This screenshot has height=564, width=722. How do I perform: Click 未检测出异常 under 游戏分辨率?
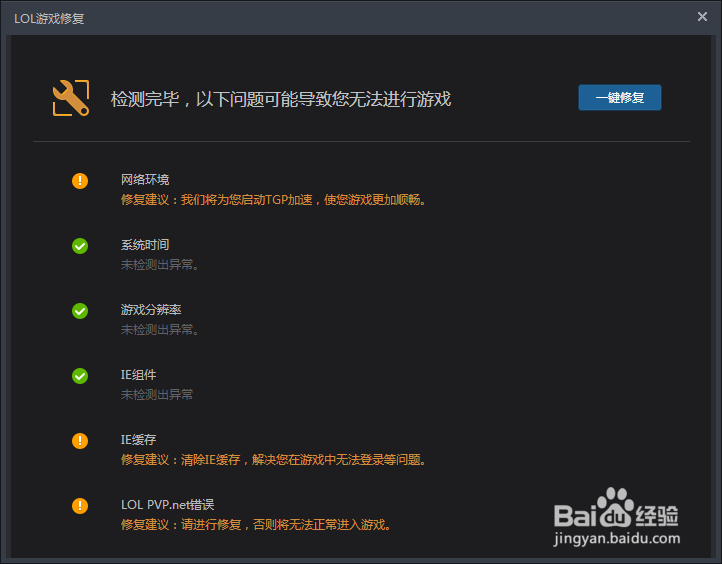coord(160,330)
